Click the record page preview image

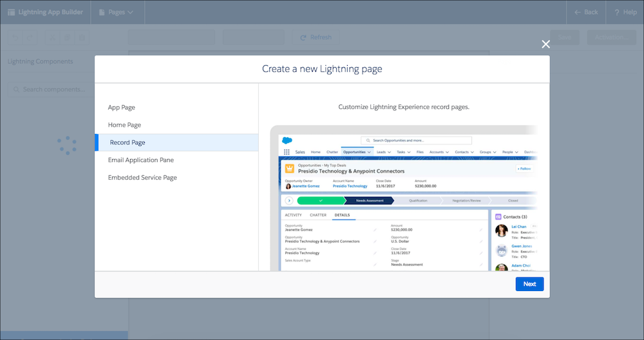404,198
